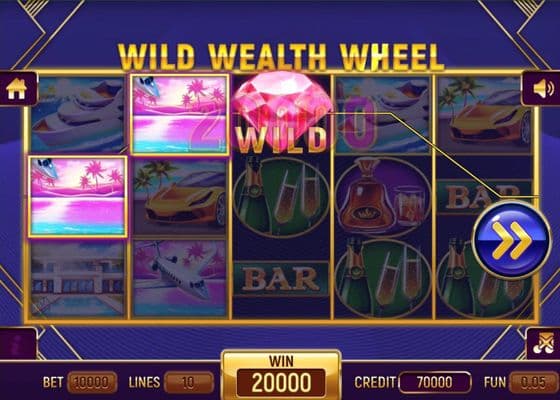560x400 pixels.
Task: Select the highlighted pink beach symbol in reel one
Action: click(x=78, y=196)
